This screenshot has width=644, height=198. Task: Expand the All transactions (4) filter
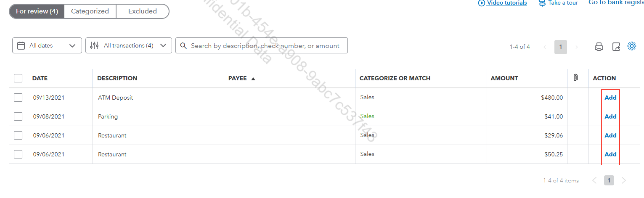point(129,46)
